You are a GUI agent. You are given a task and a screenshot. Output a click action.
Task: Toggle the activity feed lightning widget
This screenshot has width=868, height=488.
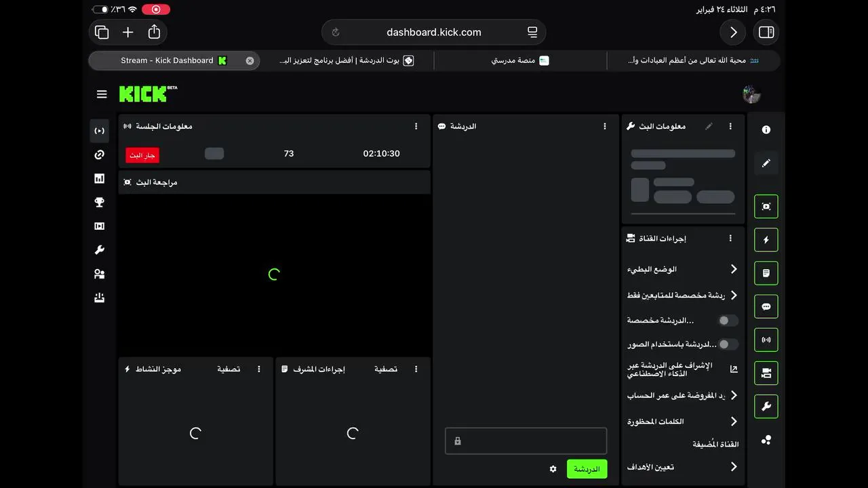click(x=766, y=240)
